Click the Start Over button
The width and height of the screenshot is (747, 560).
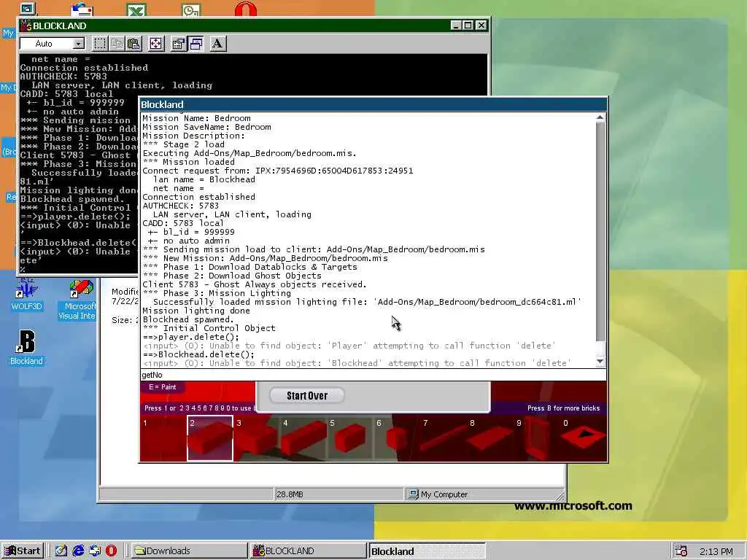click(307, 395)
